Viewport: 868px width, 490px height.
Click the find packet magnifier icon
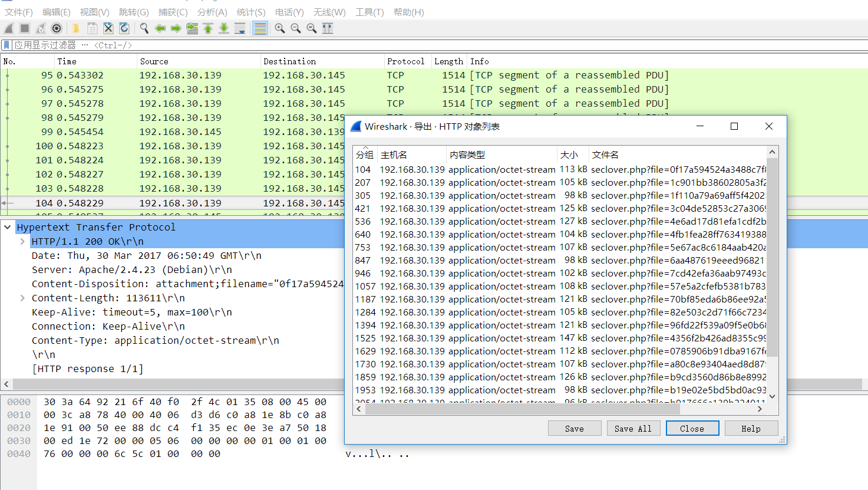tap(144, 28)
